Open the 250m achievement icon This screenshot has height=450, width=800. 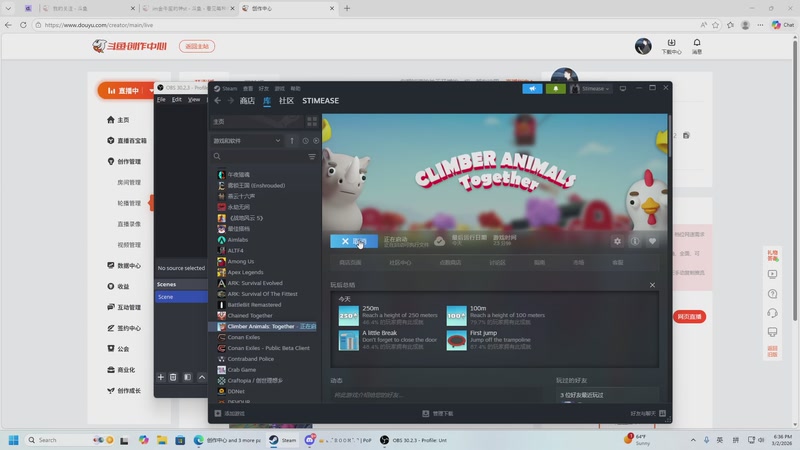(x=348, y=316)
